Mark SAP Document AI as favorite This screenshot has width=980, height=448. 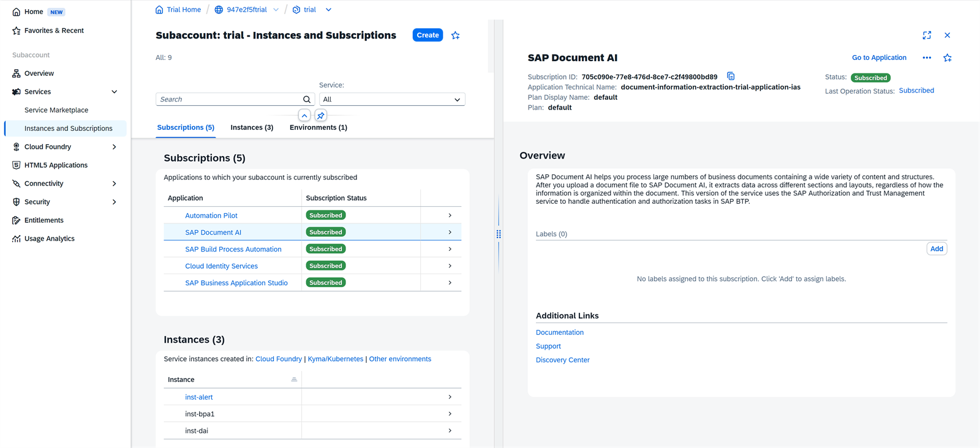948,58
